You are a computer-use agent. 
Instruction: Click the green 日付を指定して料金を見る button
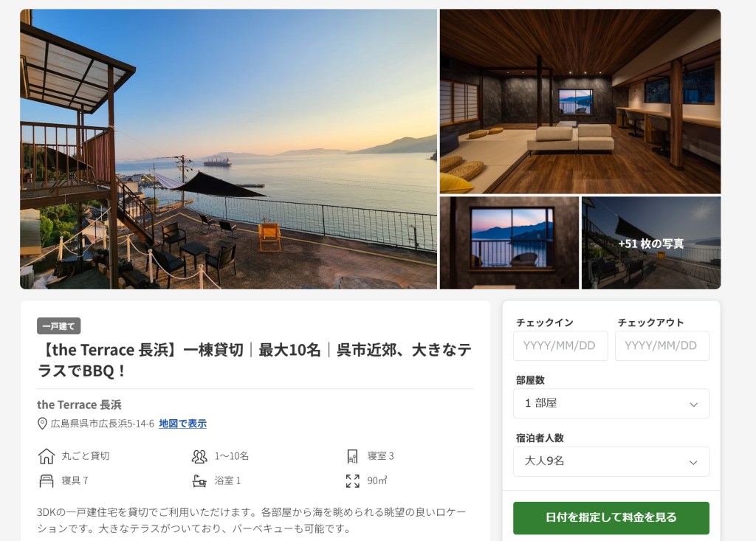coord(611,518)
